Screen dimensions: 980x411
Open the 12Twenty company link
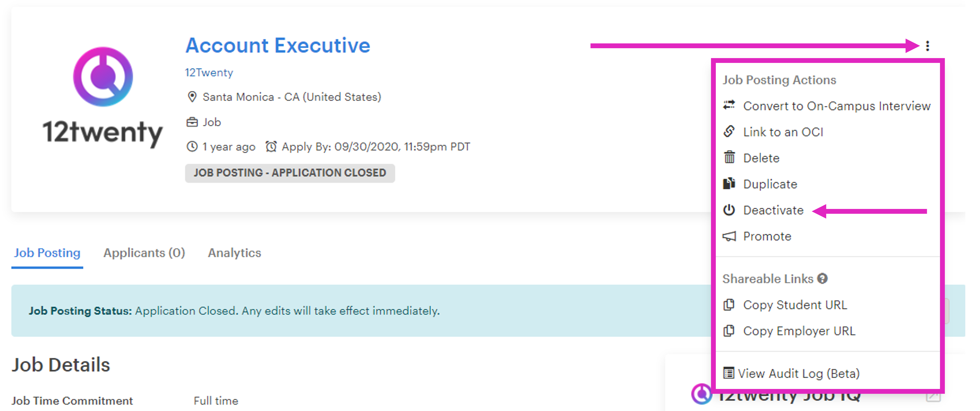pyautogui.click(x=209, y=72)
